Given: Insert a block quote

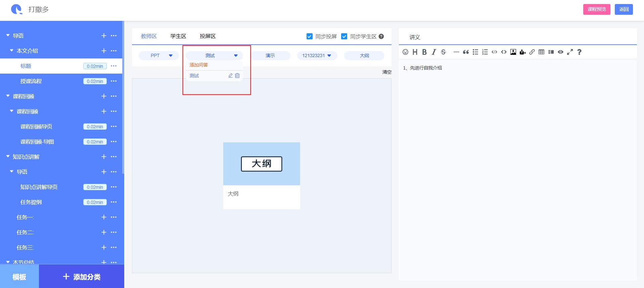Looking at the screenshot, I should pyautogui.click(x=466, y=52).
